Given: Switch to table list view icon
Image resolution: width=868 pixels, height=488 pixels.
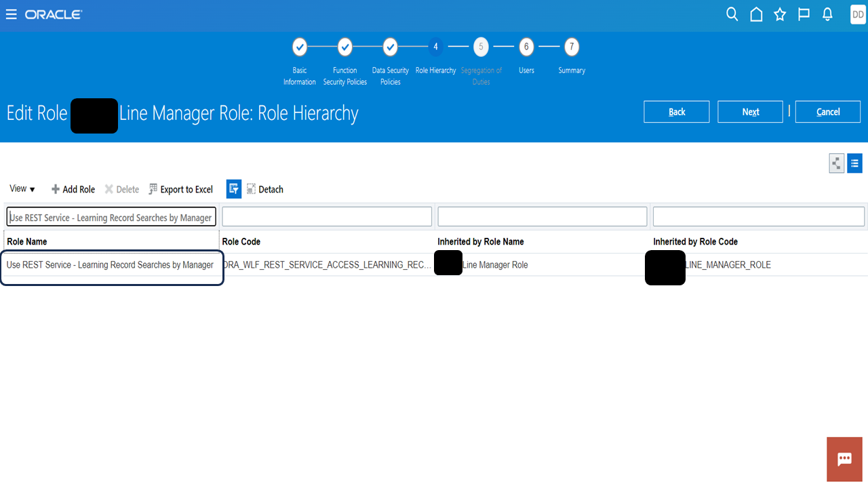Looking at the screenshot, I should pyautogui.click(x=854, y=163).
